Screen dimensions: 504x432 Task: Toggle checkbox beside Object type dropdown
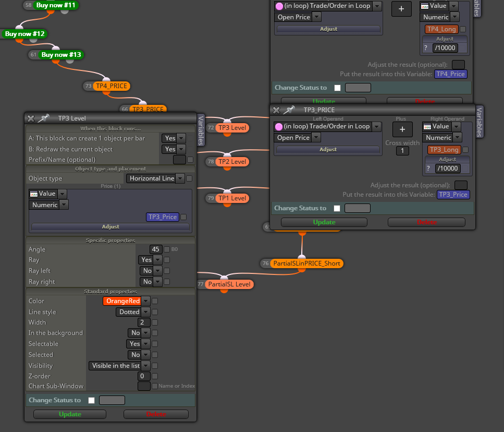coord(189,178)
